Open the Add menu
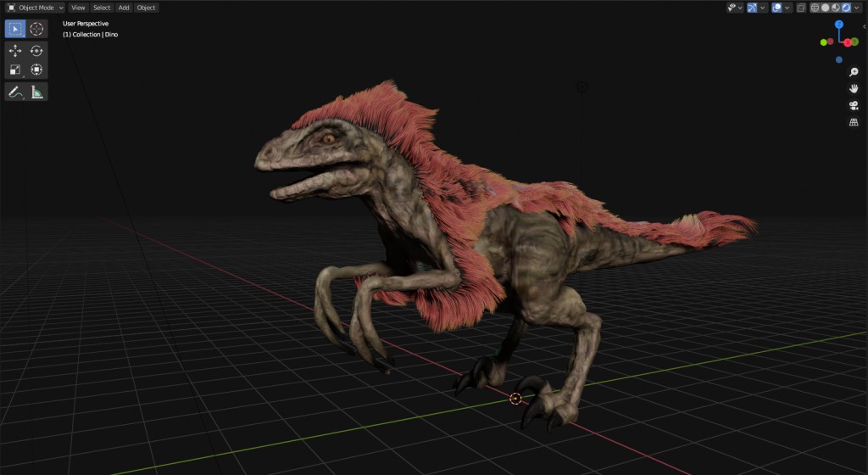Viewport: 868px width, 475px height. [124, 8]
